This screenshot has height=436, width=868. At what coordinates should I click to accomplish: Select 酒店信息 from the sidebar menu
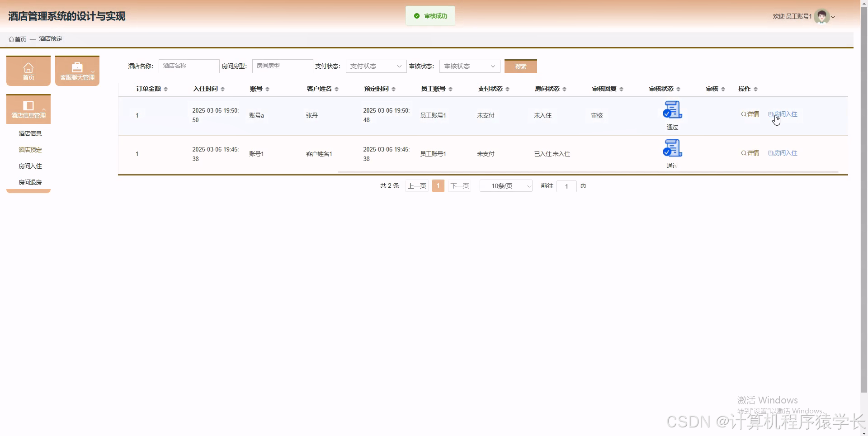pos(30,133)
